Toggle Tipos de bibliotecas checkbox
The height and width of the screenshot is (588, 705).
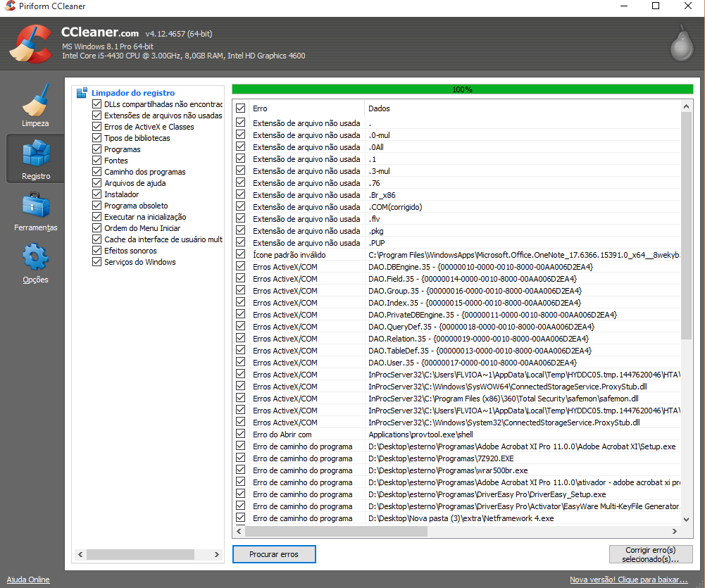pyautogui.click(x=96, y=138)
